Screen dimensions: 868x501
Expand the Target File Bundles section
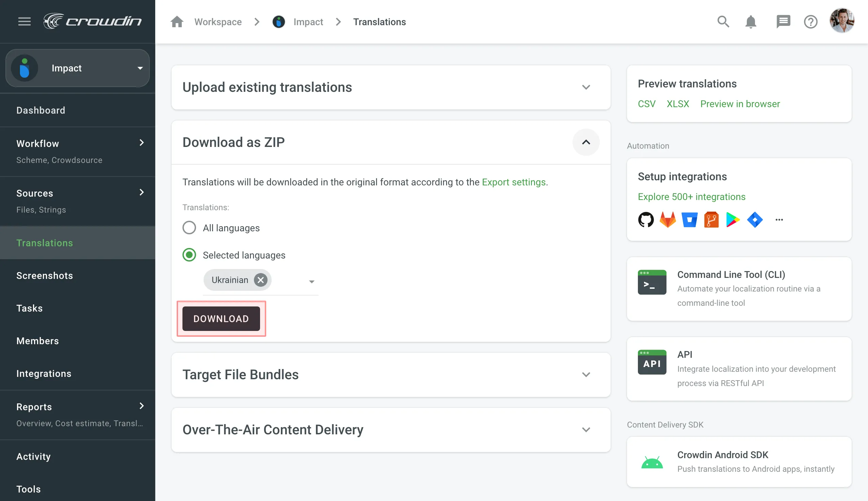coord(586,374)
